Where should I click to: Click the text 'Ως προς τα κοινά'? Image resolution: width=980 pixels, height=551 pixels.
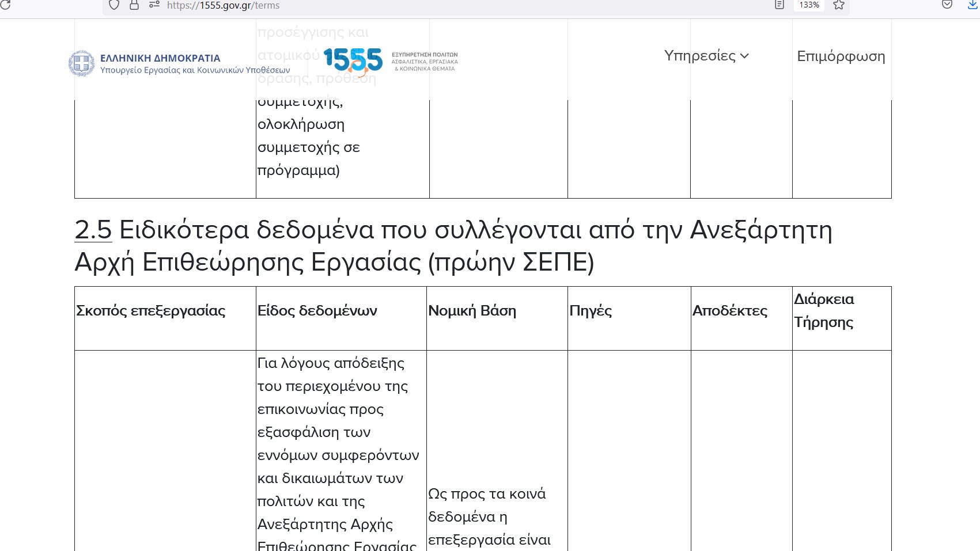(487, 494)
